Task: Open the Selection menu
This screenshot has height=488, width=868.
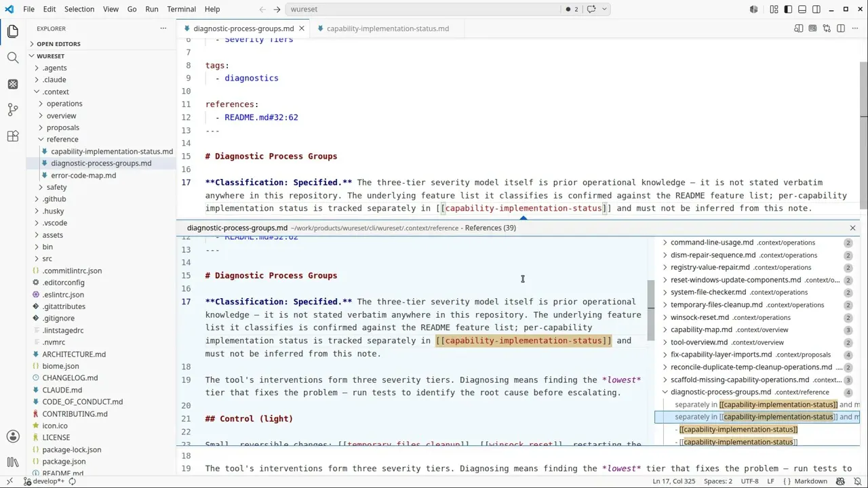Action: [79, 9]
